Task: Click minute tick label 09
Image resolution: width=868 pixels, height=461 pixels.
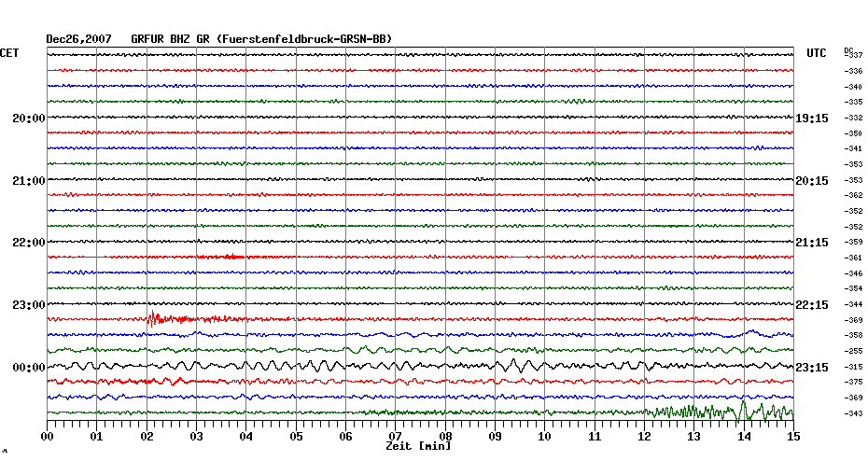Action: pos(495,437)
